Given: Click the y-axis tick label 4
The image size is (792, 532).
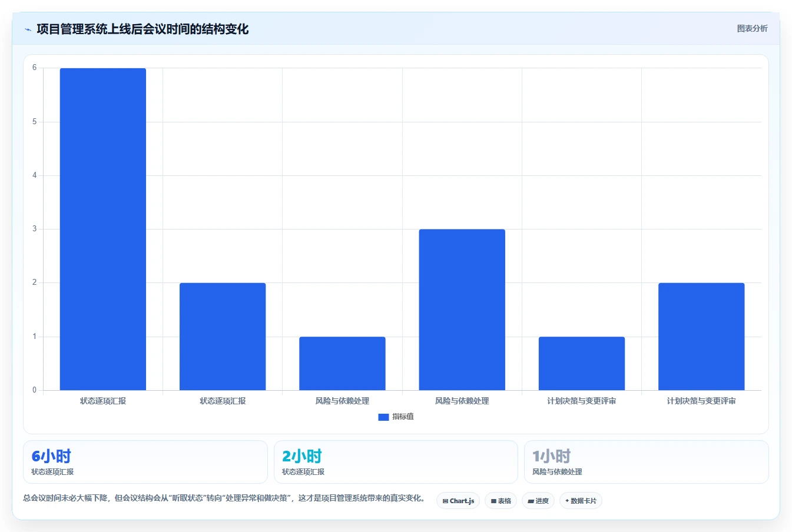Looking at the screenshot, I should [34, 175].
